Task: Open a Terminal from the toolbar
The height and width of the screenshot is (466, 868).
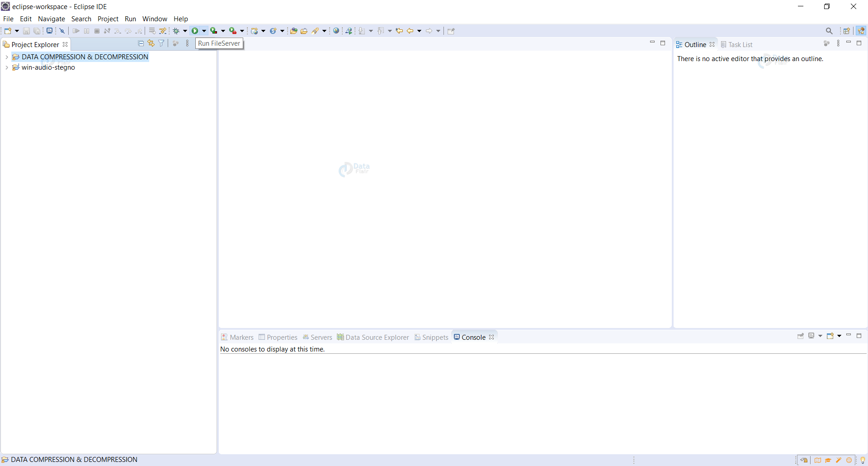Action: (50, 31)
